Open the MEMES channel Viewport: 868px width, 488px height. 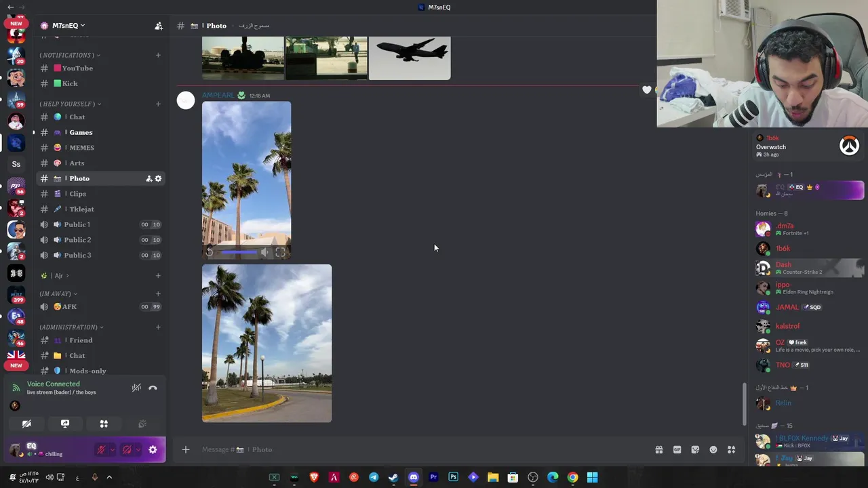coord(100,148)
